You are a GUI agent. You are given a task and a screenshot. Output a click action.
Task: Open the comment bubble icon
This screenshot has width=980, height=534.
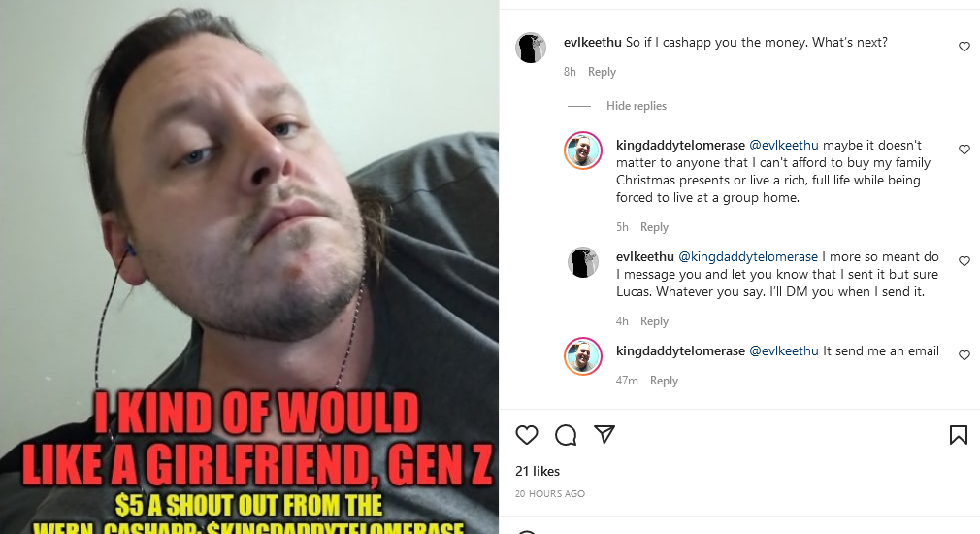tap(566, 435)
